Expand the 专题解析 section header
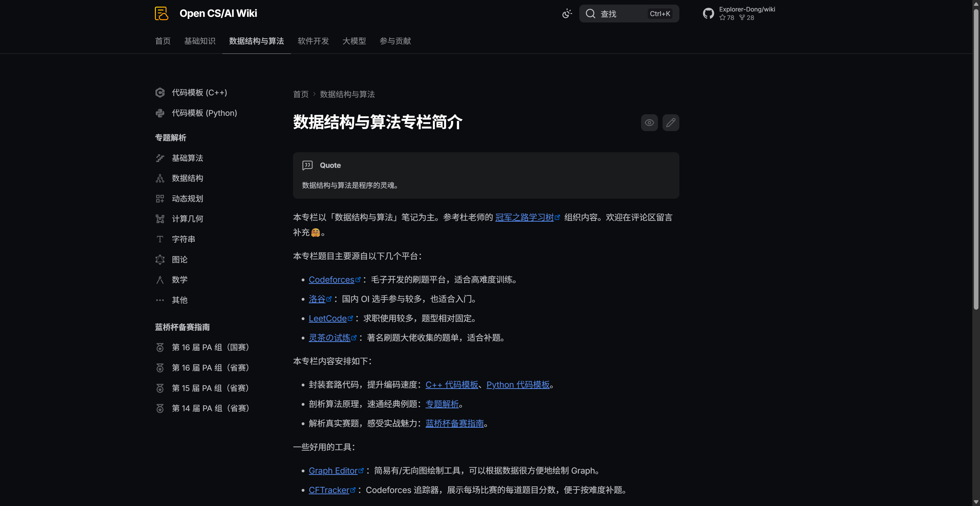980x506 pixels. coord(170,138)
